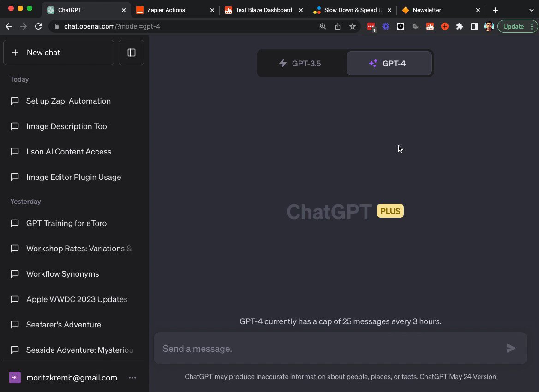
Task: Click the address bar URL
Action: click(112, 26)
